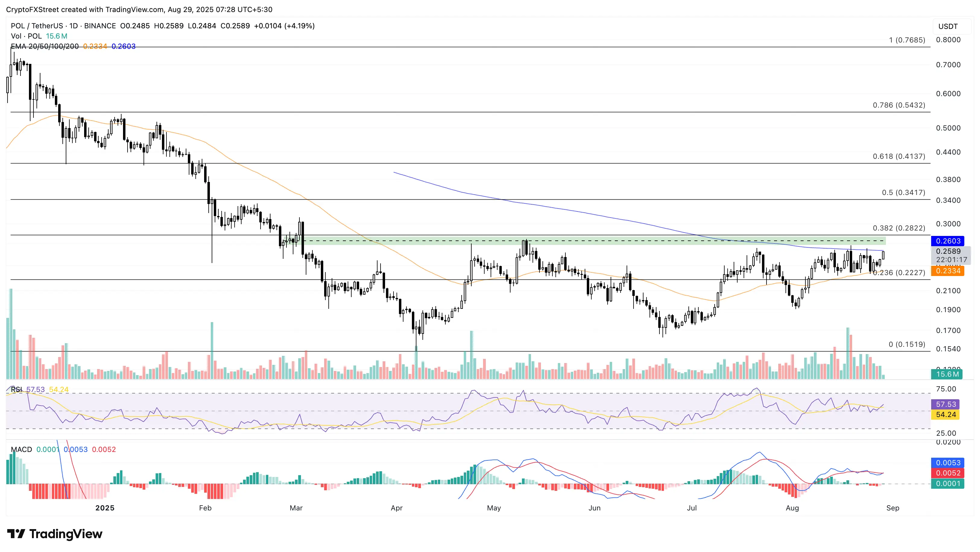Click the current price 0.2589 countdown tag
The width and height of the screenshot is (980, 552).
(951, 256)
